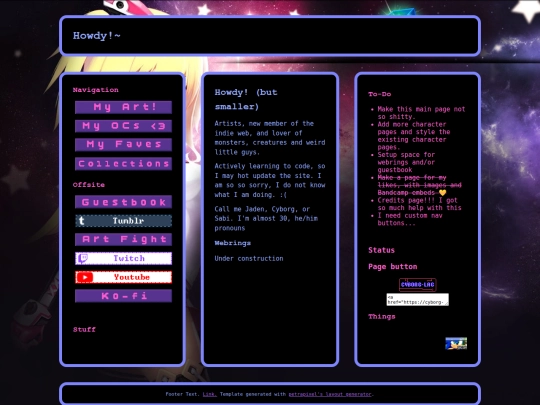
Task: Click the 'Page button' heading
Action: (x=393, y=267)
